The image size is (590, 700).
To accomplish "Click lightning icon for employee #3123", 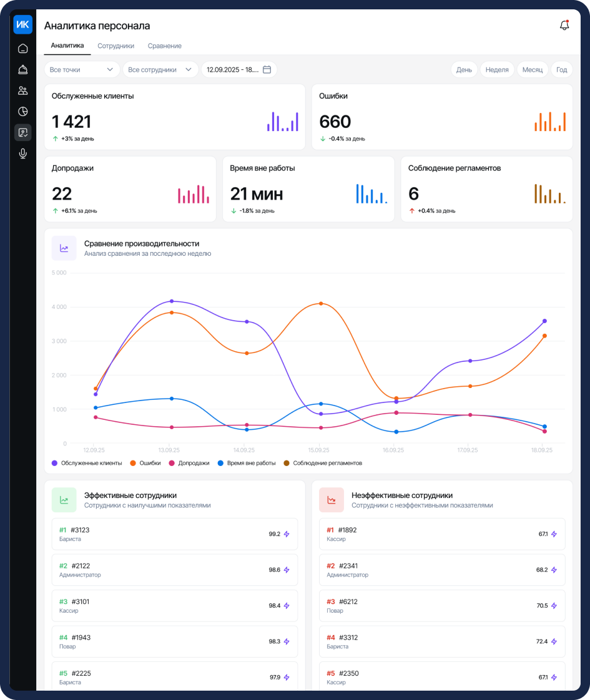I will (287, 534).
